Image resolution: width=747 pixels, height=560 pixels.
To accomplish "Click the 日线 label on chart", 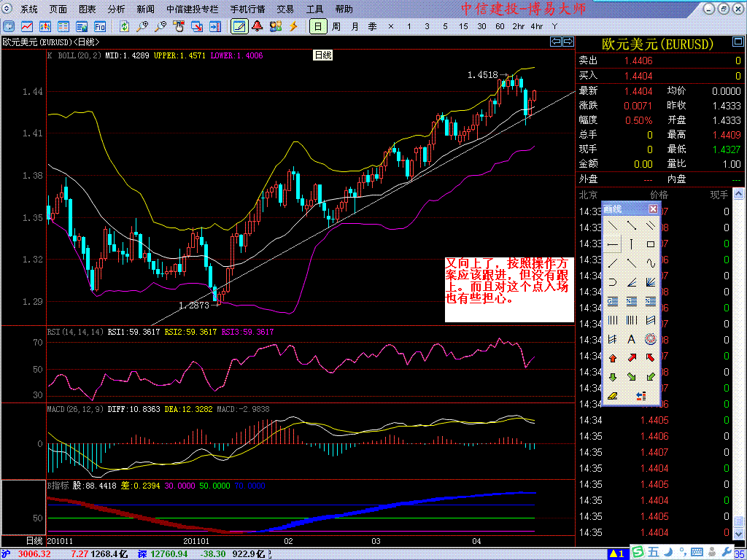I will coord(322,55).
